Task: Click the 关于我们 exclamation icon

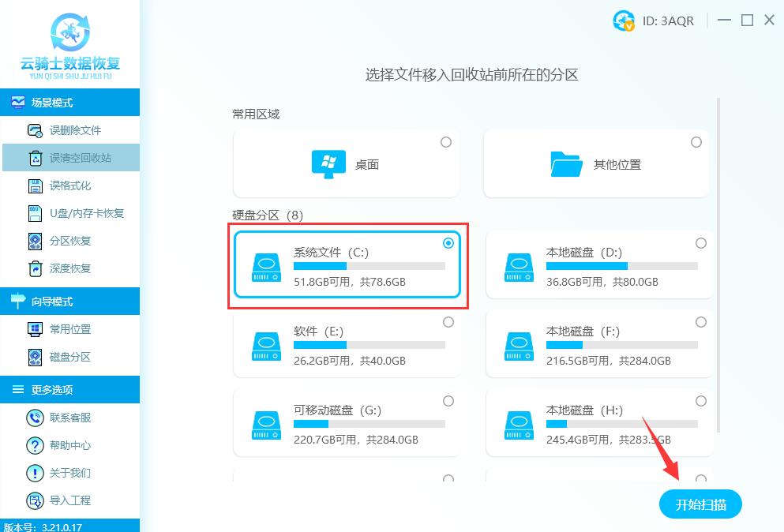Action: (35, 473)
